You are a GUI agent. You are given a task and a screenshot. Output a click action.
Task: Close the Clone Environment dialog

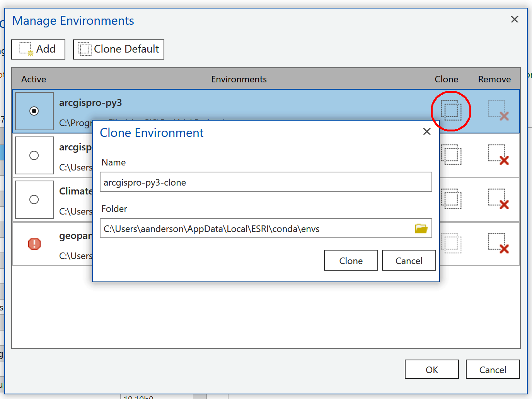point(426,131)
